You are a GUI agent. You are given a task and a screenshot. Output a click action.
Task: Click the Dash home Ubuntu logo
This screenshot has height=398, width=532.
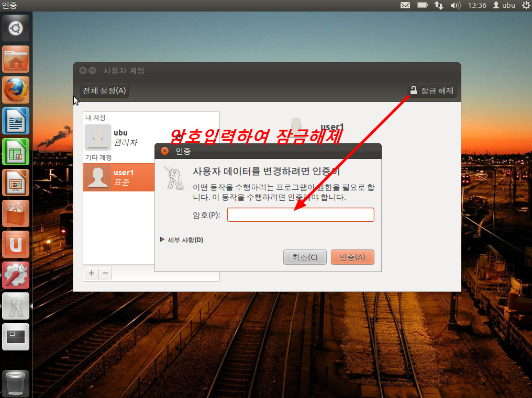pyautogui.click(x=16, y=28)
